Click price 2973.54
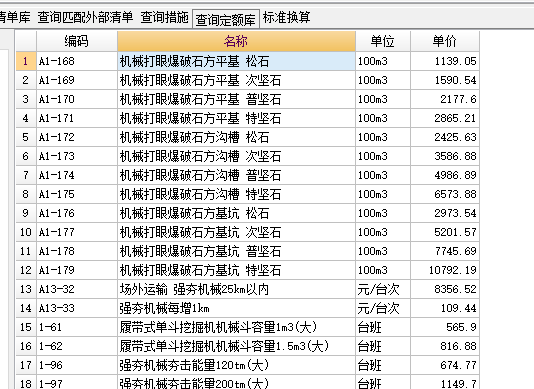Viewport: 534px width, 389px height. tap(445, 214)
